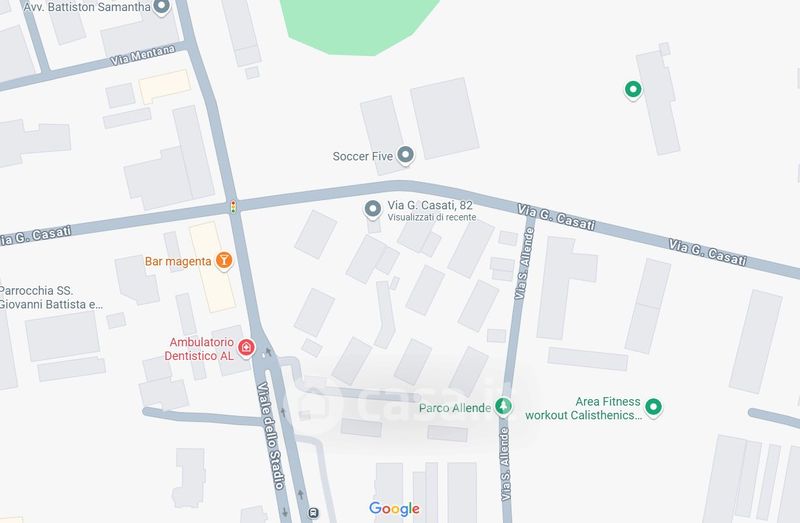Click the traffic light icon at intersection
800x523 pixels.
click(233, 207)
